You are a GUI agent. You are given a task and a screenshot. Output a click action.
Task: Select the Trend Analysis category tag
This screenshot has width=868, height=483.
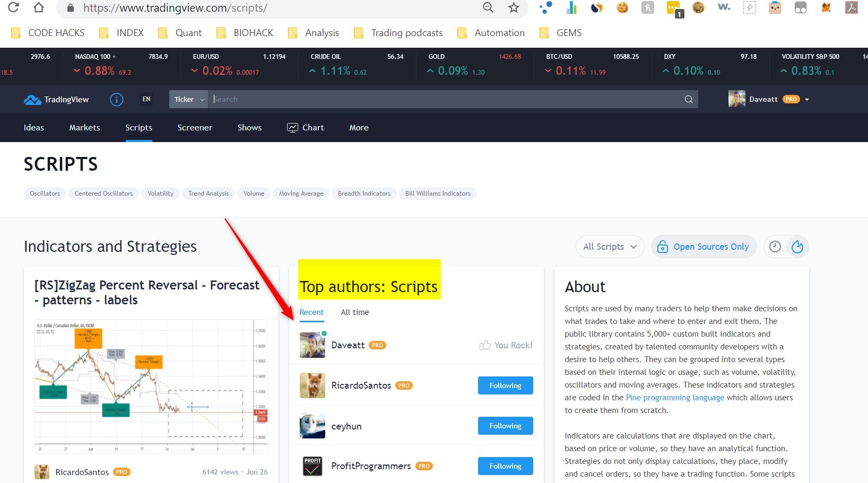(x=209, y=194)
